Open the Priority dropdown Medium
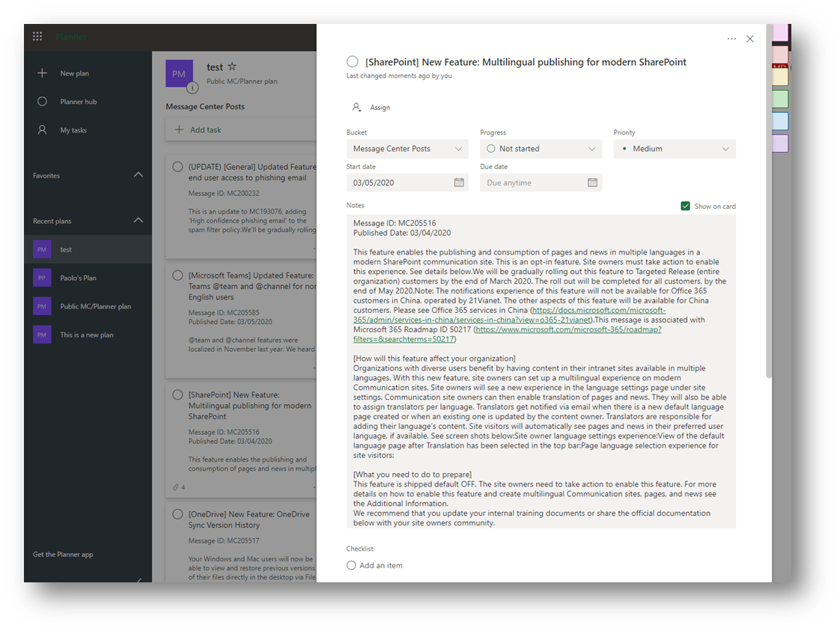The width and height of the screenshot is (840, 631). (675, 149)
